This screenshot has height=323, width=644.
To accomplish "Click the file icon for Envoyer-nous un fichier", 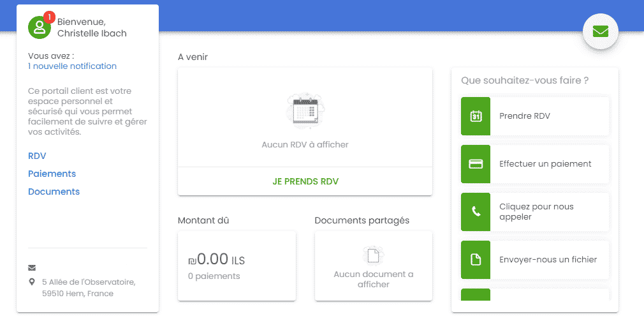I will tap(476, 260).
